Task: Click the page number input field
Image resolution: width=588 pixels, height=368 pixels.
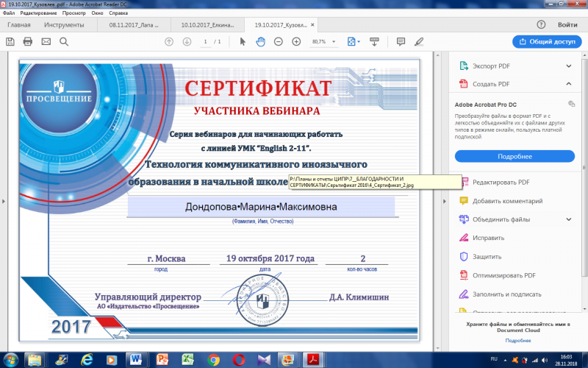Action: (205, 42)
